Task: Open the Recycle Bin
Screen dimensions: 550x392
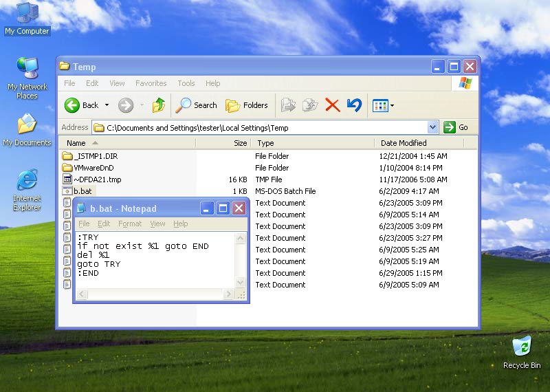Action: (x=522, y=352)
